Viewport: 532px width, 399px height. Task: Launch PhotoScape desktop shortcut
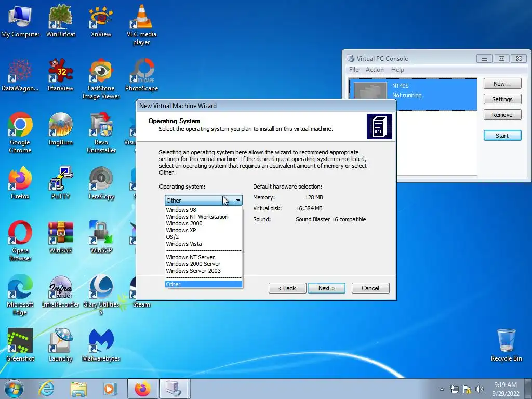(141, 75)
